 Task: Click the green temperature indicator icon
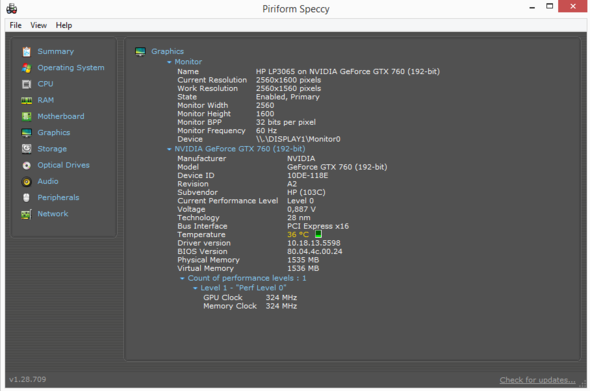pyautogui.click(x=318, y=234)
